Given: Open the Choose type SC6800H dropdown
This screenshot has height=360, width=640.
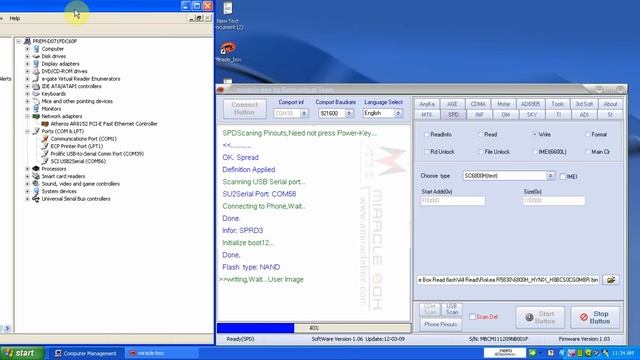Looking at the screenshot, I should click(550, 176).
